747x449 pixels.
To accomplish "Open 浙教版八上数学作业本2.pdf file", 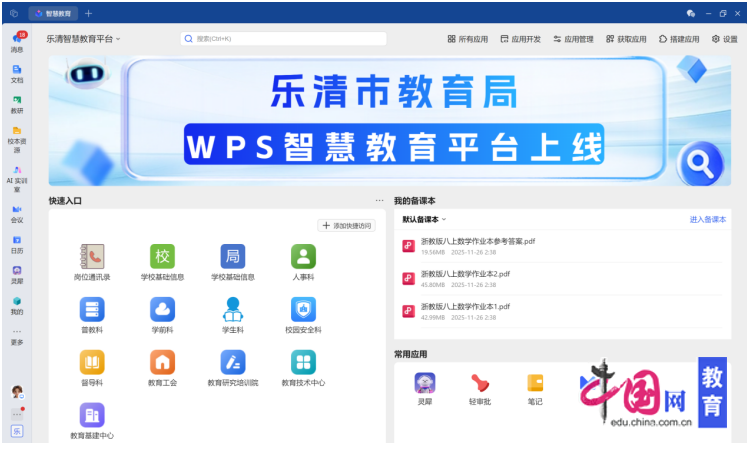I will pos(465,273).
